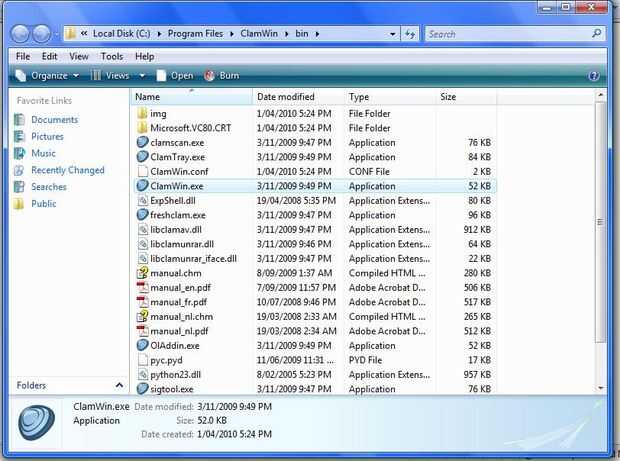Expand the bin breadcrumb arrow

tap(317, 34)
